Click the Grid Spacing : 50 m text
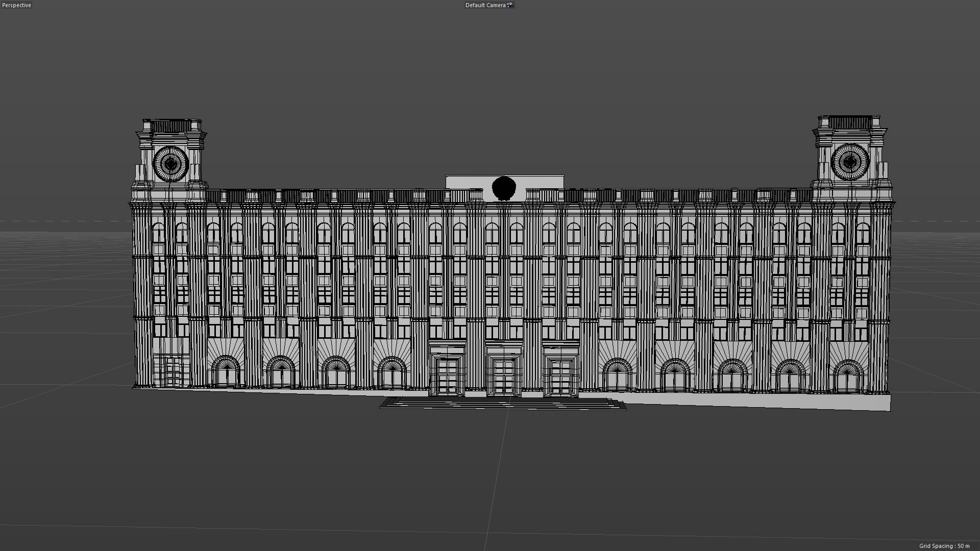This screenshot has width=980, height=551. [944, 546]
